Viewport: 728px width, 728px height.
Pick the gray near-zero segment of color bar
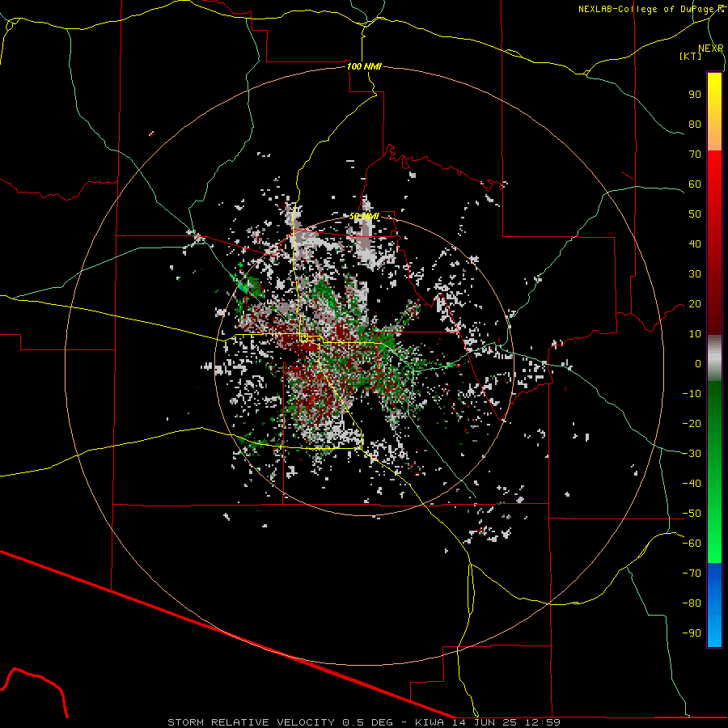[714, 358]
